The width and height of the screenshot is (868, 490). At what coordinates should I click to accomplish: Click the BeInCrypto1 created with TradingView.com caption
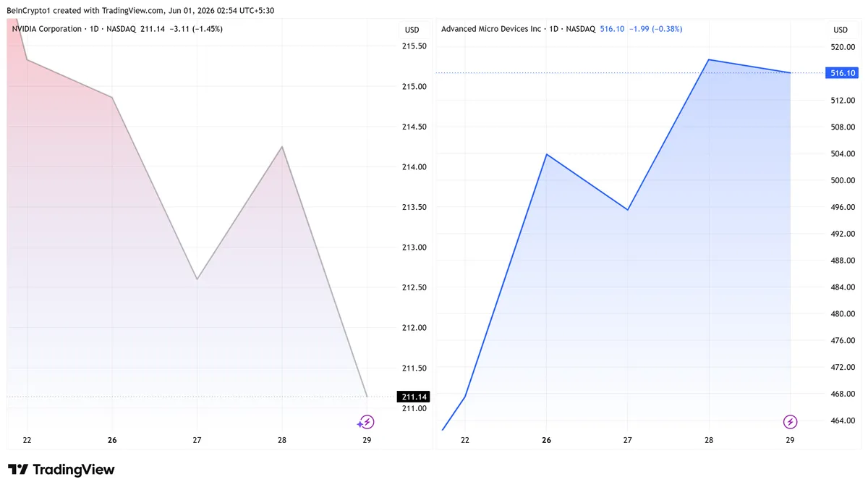[x=141, y=11]
